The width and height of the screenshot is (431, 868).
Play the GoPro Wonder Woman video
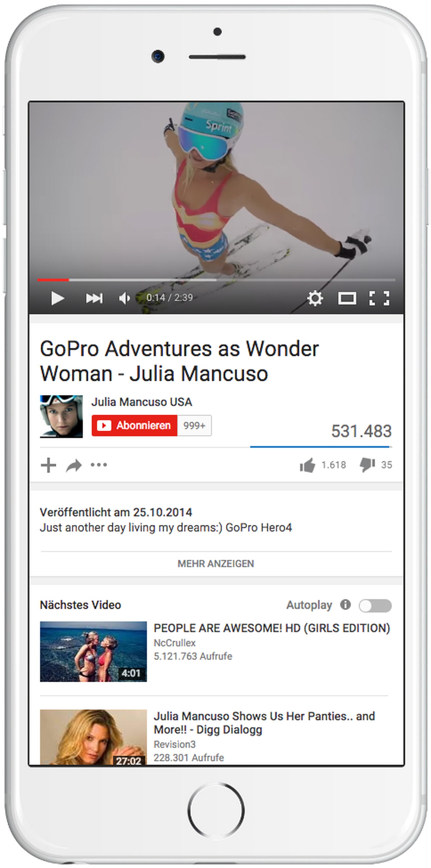click(x=58, y=298)
